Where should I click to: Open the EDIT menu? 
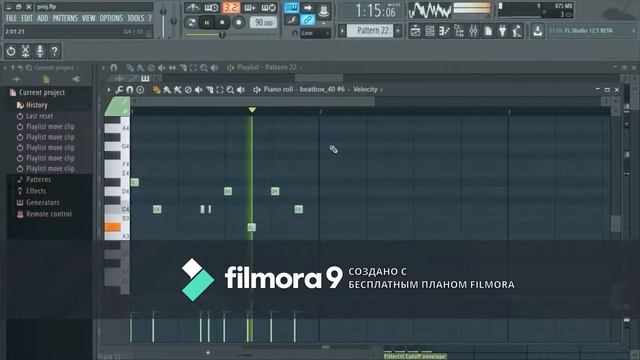[27, 18]
